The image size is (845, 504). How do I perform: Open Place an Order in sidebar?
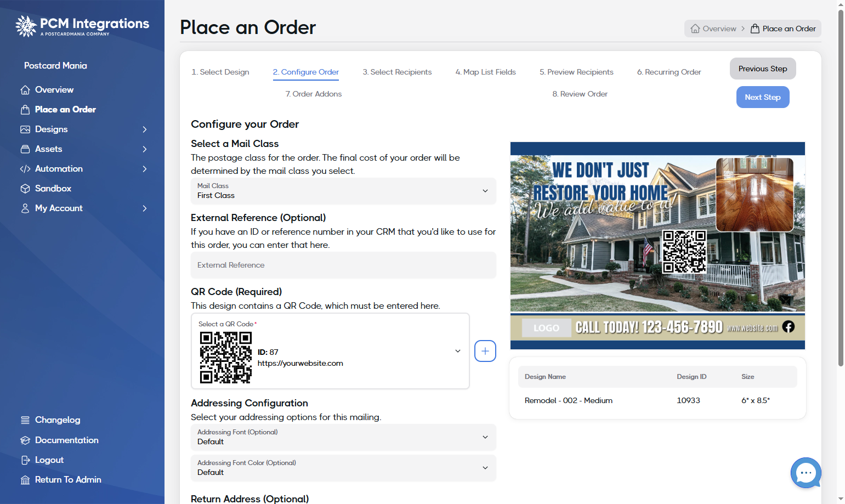click(x=65, y=110)
